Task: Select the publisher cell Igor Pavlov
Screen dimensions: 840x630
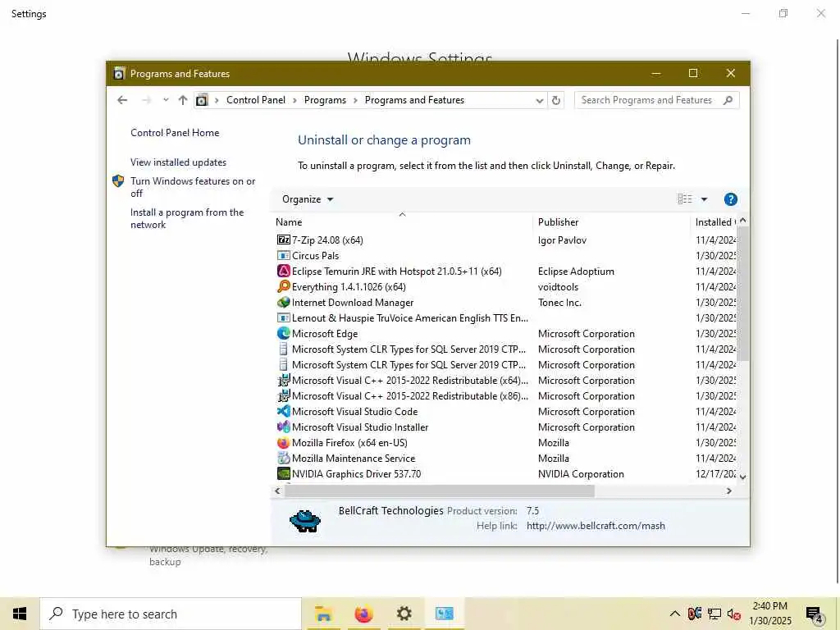Action: click(562, 240)
